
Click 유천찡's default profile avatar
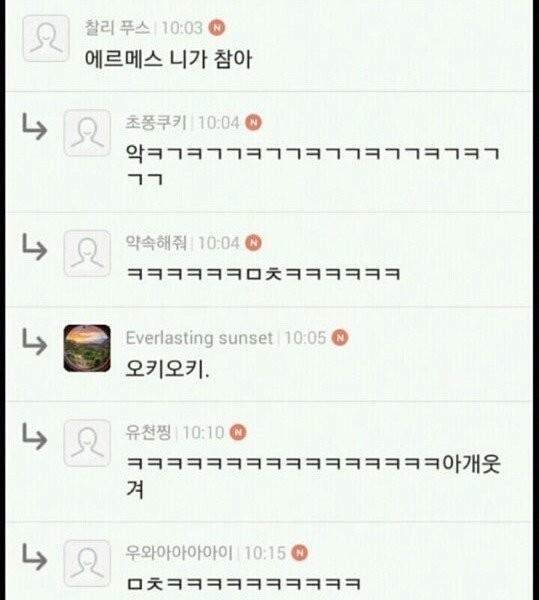pos(87,443)
